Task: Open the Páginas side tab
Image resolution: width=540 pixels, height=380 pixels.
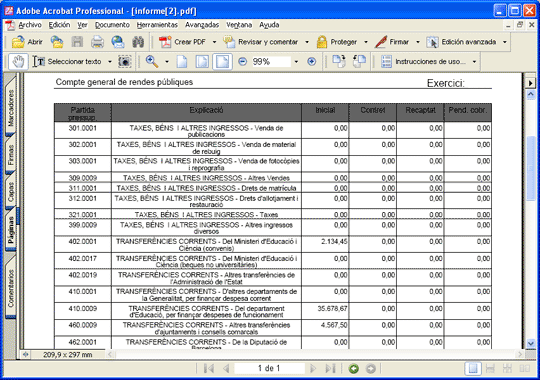Action: 11,230
